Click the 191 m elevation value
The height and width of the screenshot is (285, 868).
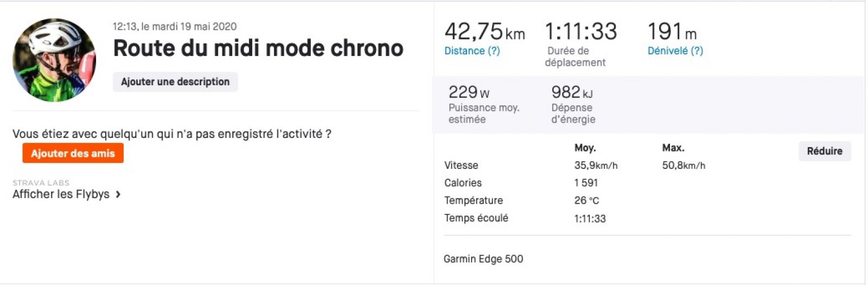tap(672, 31)
